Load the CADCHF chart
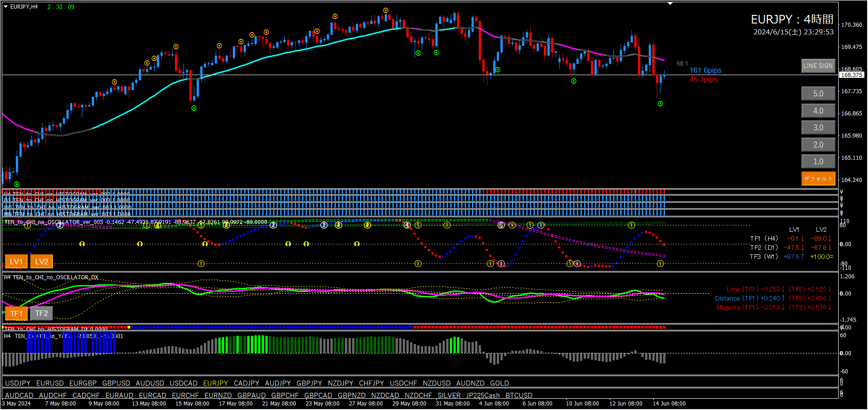Viewport: 868px width, 410px height. [86, 396]
